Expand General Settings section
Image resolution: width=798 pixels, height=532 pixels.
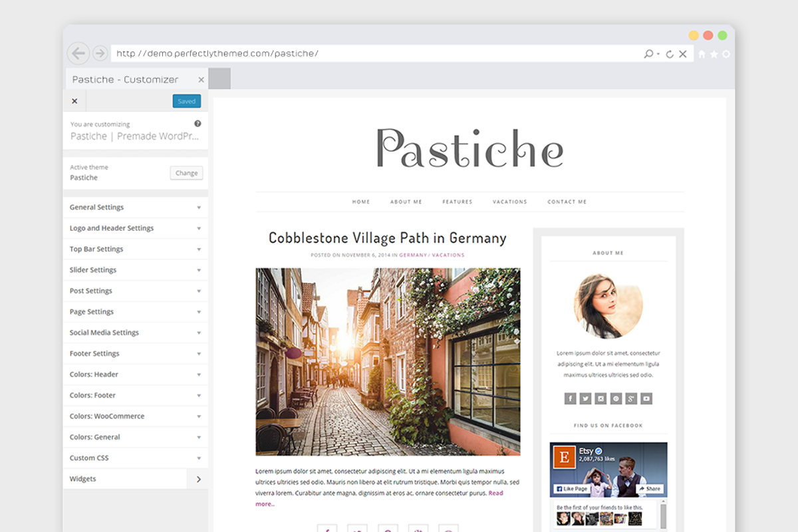point(136,207)
